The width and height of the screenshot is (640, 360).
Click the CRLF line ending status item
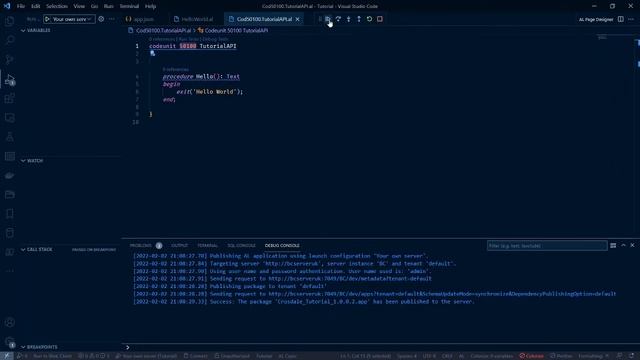pos(447,356)
